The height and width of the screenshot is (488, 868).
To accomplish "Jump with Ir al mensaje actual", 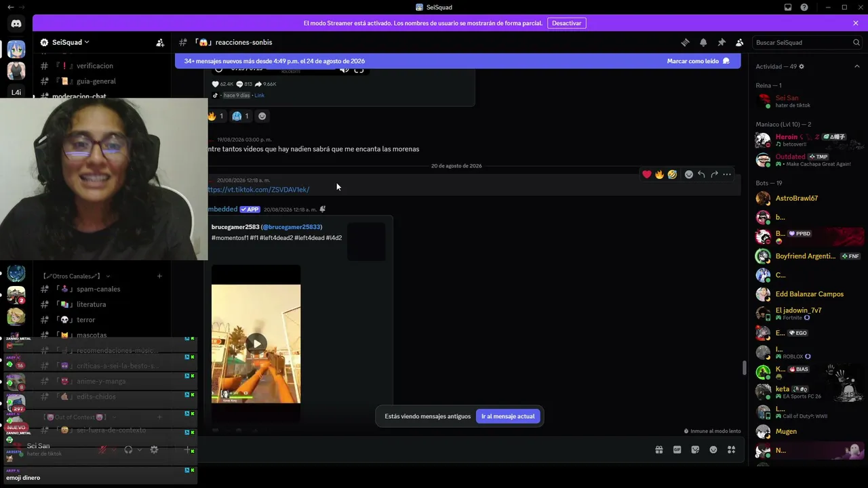I will 508,416.
